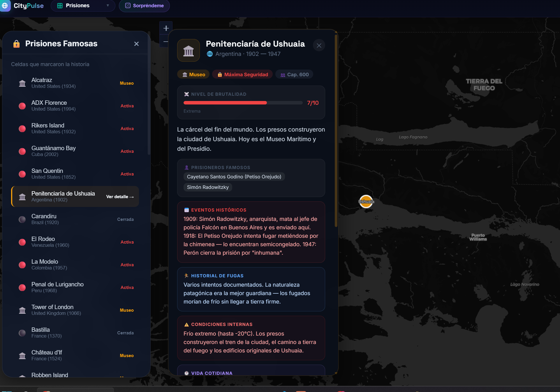Click the red status dot beside Rikers Island
560x392 pixels.
coord(22,129)
